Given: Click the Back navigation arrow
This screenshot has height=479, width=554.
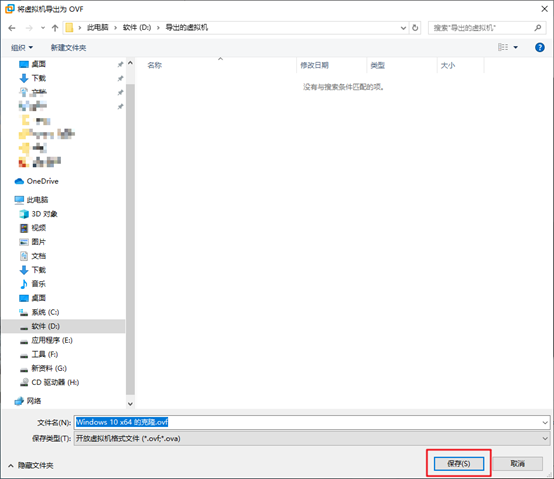Looking at the screenshot, I should point(12,28).
